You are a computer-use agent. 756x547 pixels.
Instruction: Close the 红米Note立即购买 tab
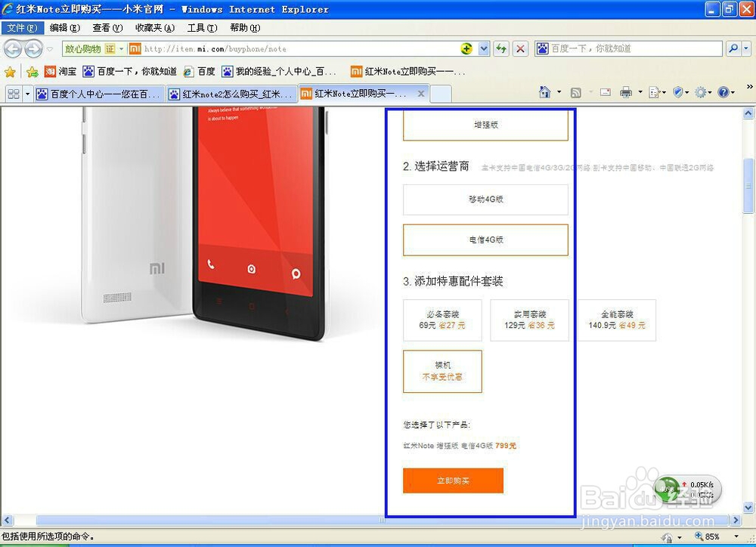(421, 94)
